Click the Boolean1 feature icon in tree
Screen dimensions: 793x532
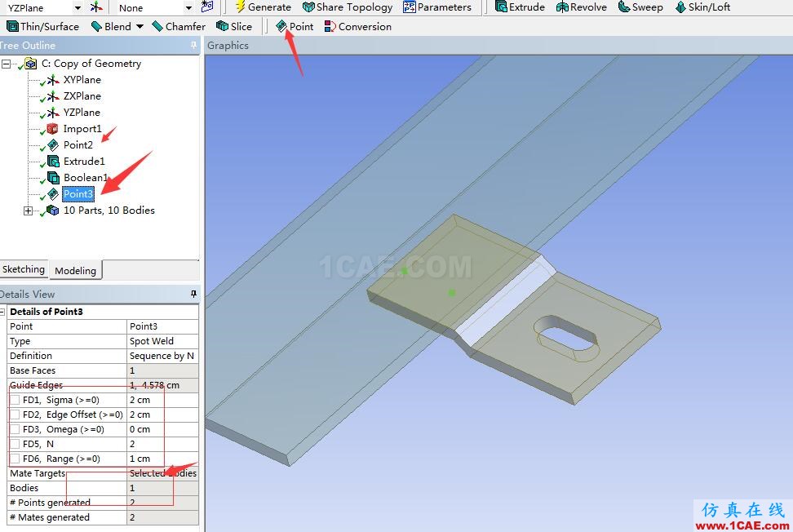coord(53,178)
